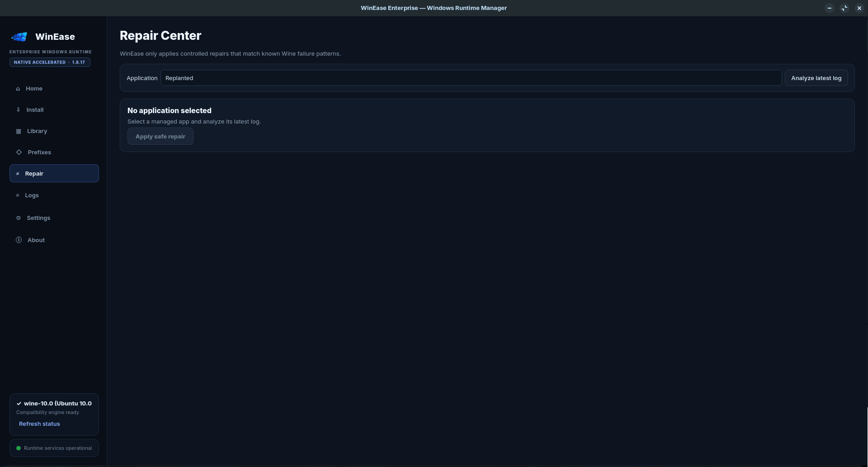
Task: Click the green runtime status dot
Action: pos(19,448)
